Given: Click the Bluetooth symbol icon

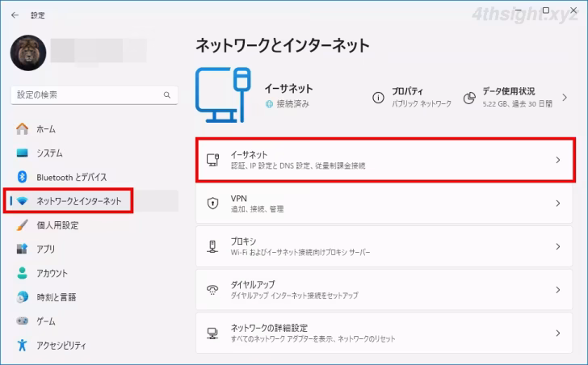Looking at the screenshot, I should (22, 177).
